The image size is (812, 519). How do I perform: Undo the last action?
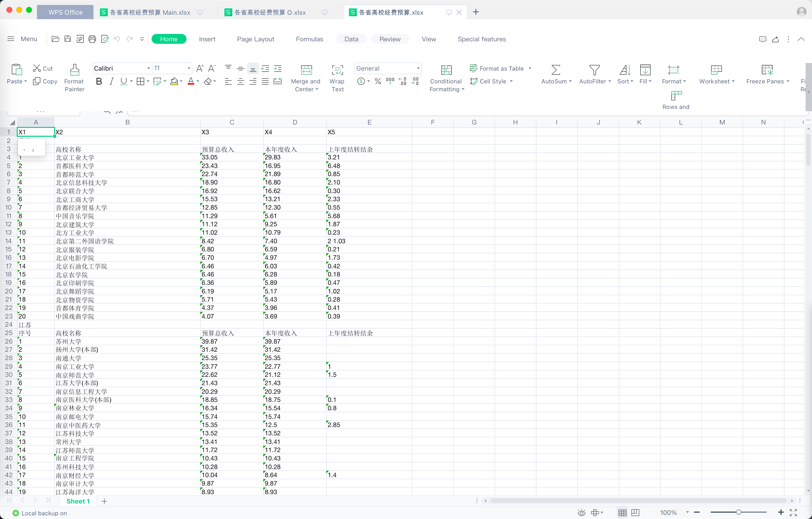tap(117, 39)
